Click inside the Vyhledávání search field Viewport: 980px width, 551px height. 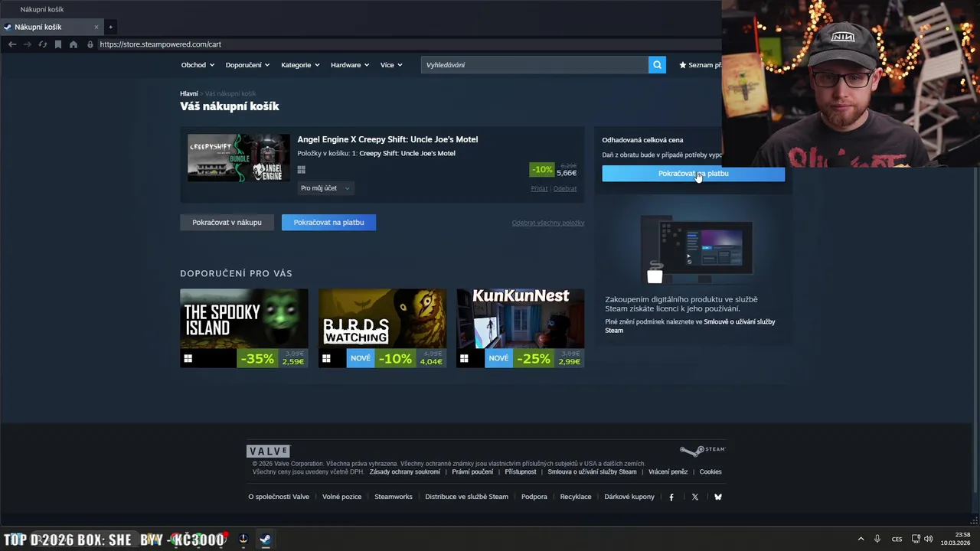(x=534, y=65)
